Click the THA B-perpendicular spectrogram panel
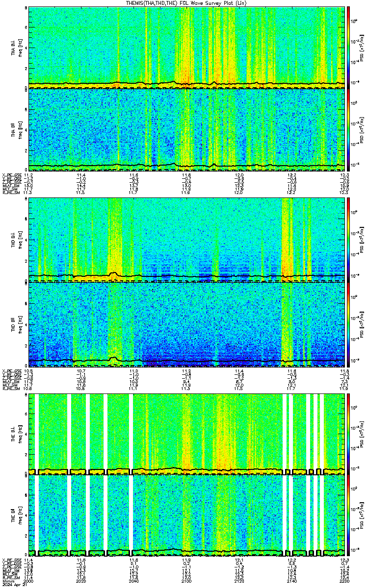This screenshot has height=588, width=368. (x=185, y=48)
